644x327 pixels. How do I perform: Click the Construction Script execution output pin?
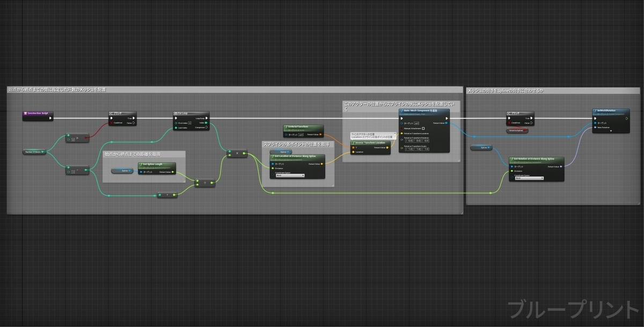[x=50, y=118]
